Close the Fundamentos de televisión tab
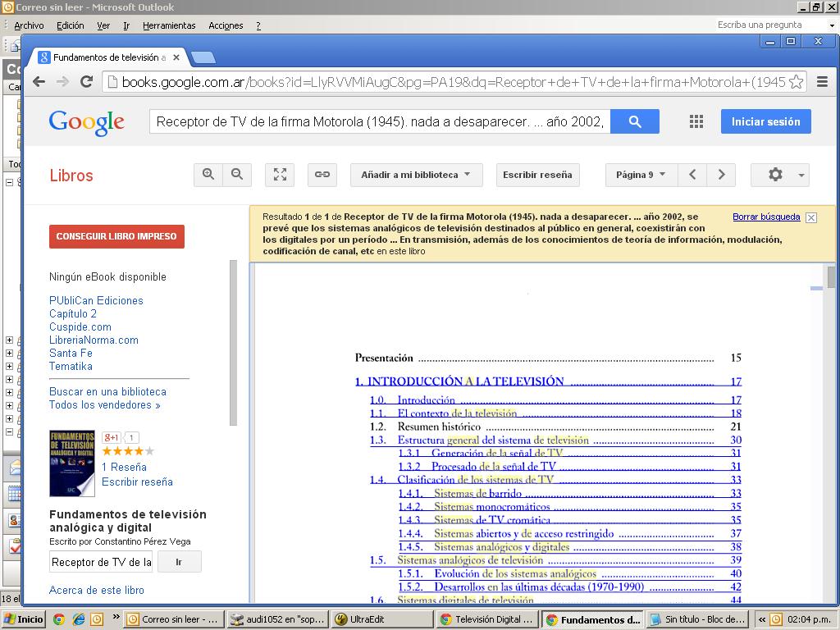This screenshot has height=630, width=840. click(x=176, y=57)
